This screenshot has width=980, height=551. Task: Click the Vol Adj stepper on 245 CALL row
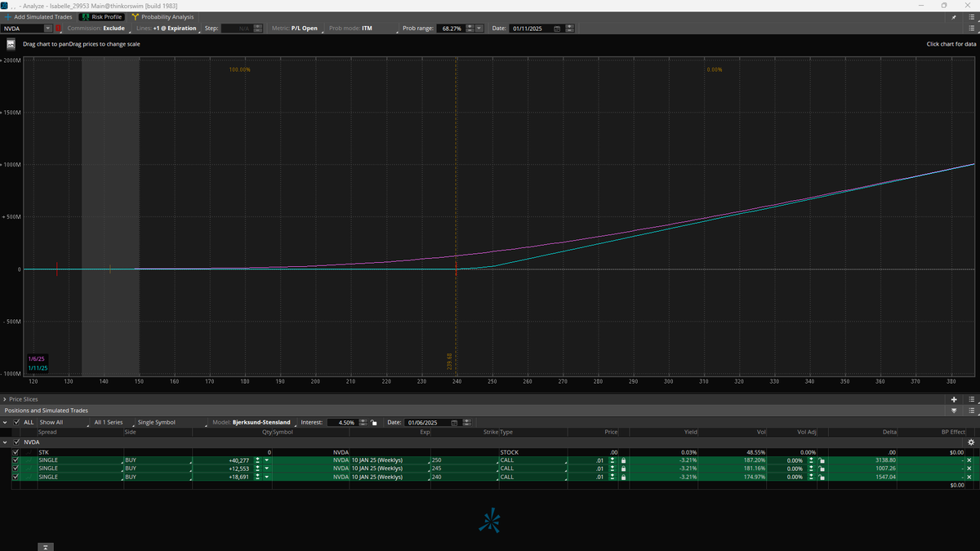click(811, 469)
